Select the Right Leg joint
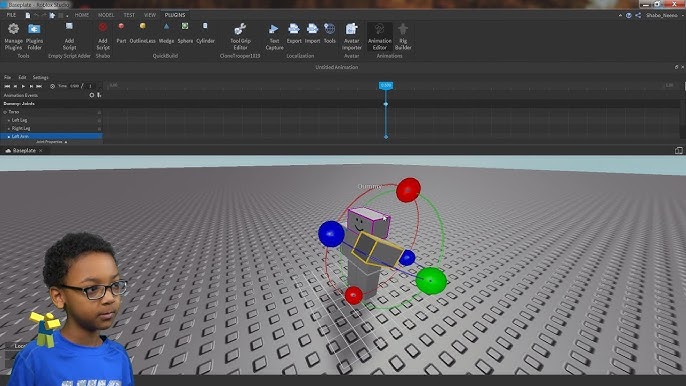Image resolution: width=686 pixels, height=386 pixels. tap(21, 128)
